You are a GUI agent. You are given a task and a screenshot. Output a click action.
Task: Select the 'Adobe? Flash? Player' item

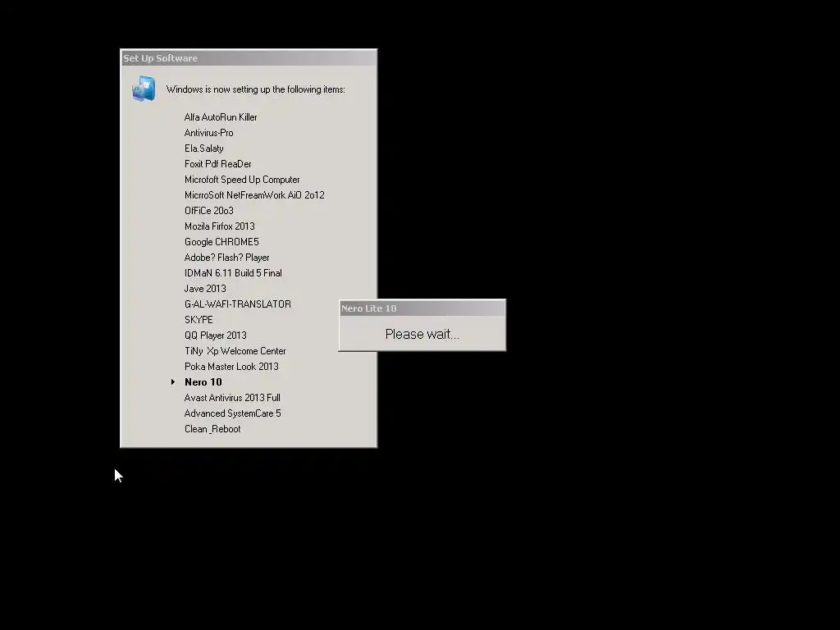pos(227,258)
